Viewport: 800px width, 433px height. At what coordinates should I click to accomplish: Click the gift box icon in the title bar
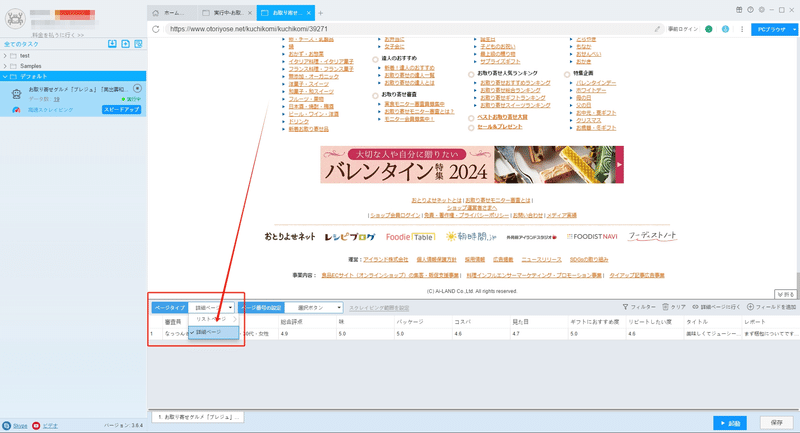point(739,10)
